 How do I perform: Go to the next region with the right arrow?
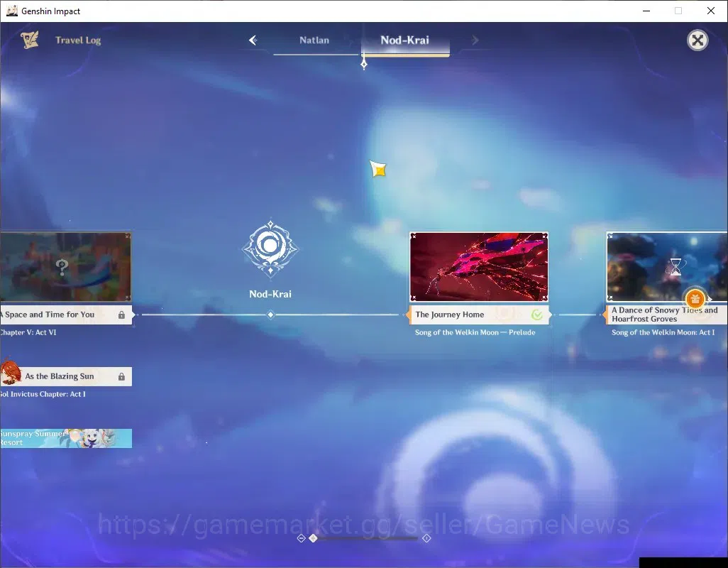pyautogui.click(x=475, y=40)
